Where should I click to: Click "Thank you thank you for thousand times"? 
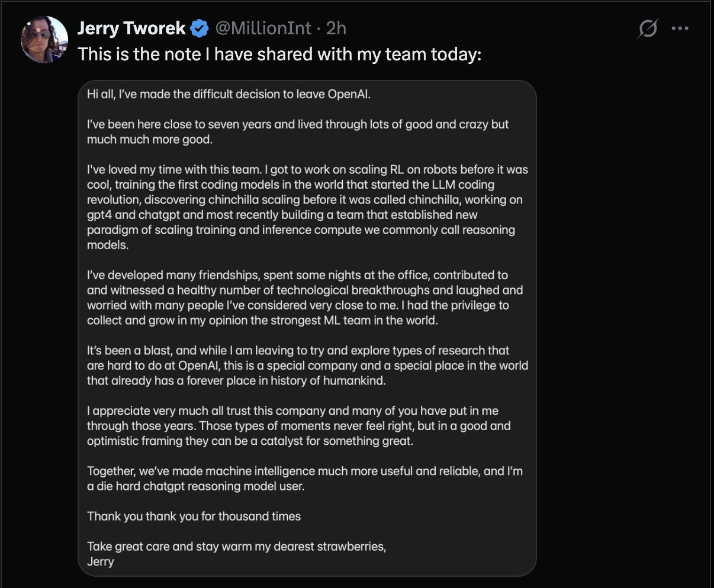pos(194,516)
